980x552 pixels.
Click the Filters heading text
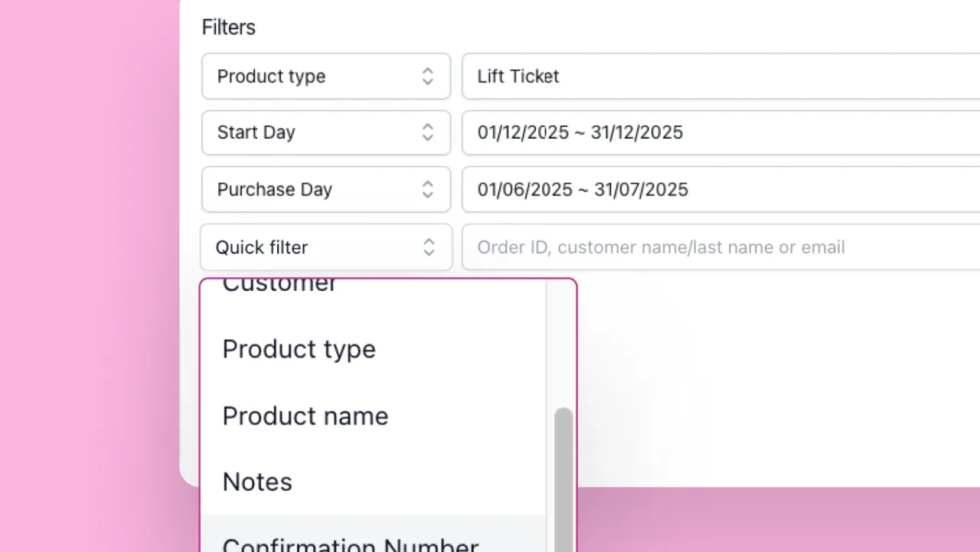(x=229, y=28)
